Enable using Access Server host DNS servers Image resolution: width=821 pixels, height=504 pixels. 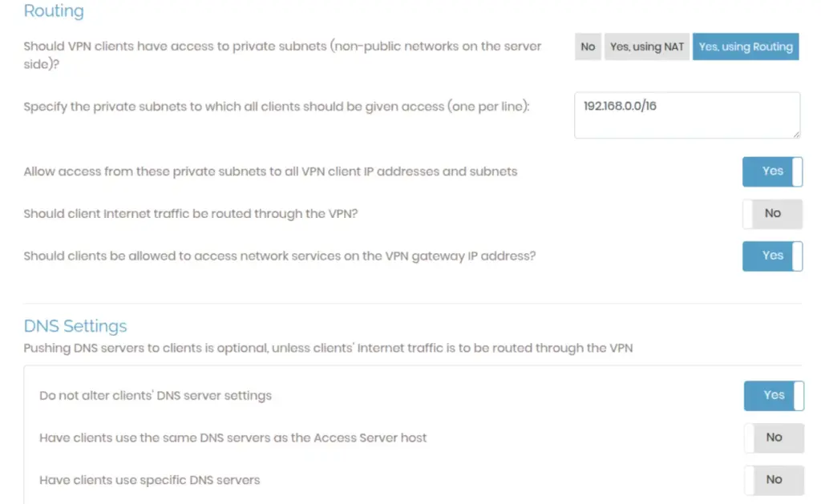[774, 438]
